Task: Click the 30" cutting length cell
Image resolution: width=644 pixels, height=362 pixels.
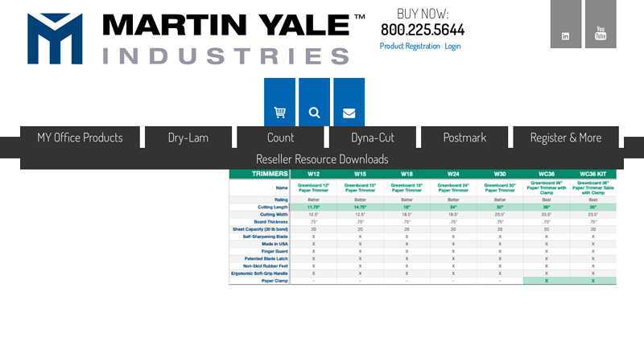Action: coord(500,208)
